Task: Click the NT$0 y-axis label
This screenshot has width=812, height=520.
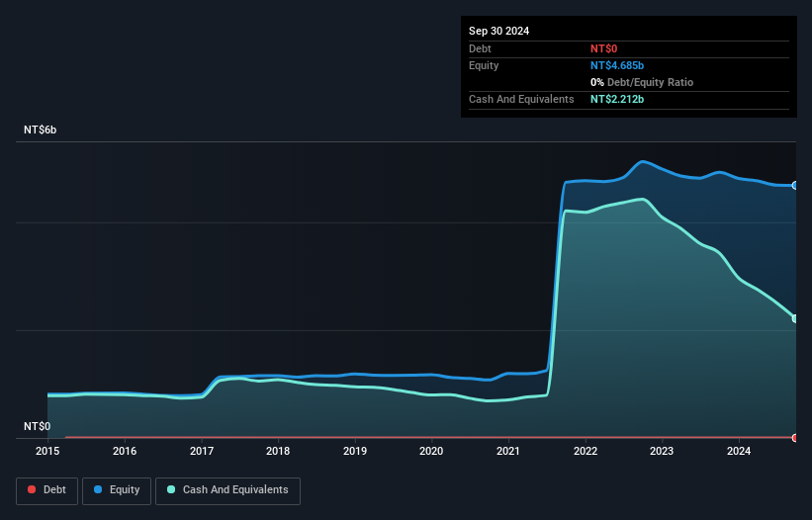Action: [x=38, y=426]
